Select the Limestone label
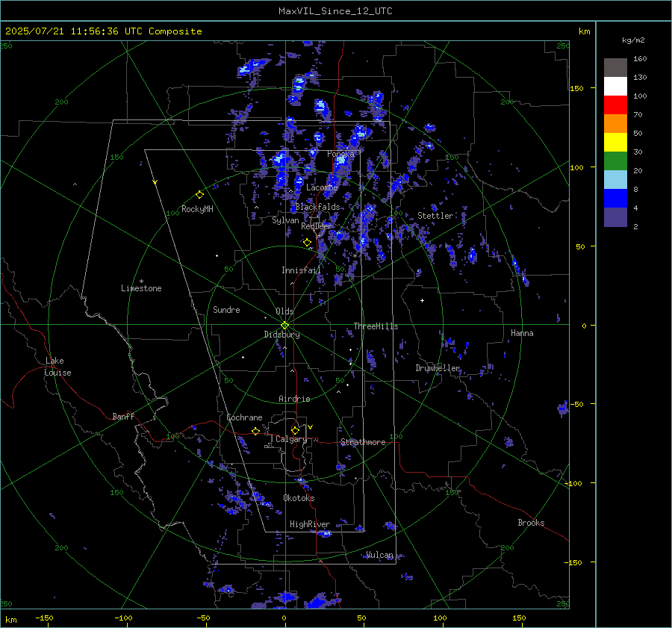The width and height of the screenshot is (672, 628). (141, 288)
